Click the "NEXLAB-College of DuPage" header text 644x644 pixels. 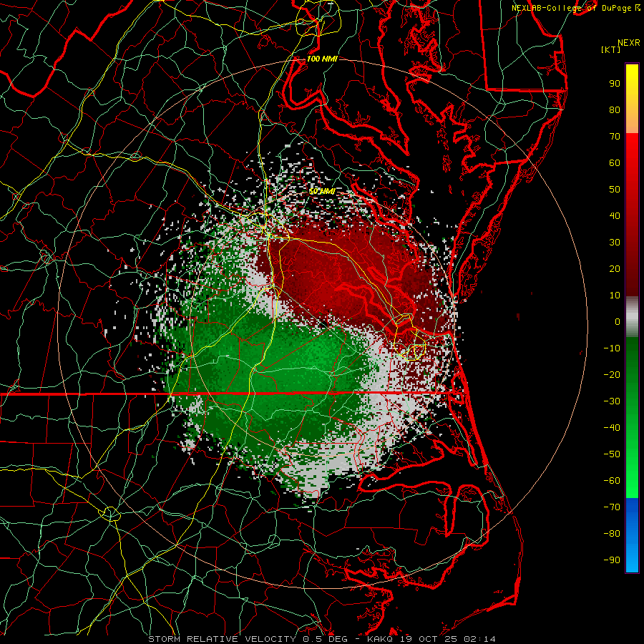click(573, 8)
